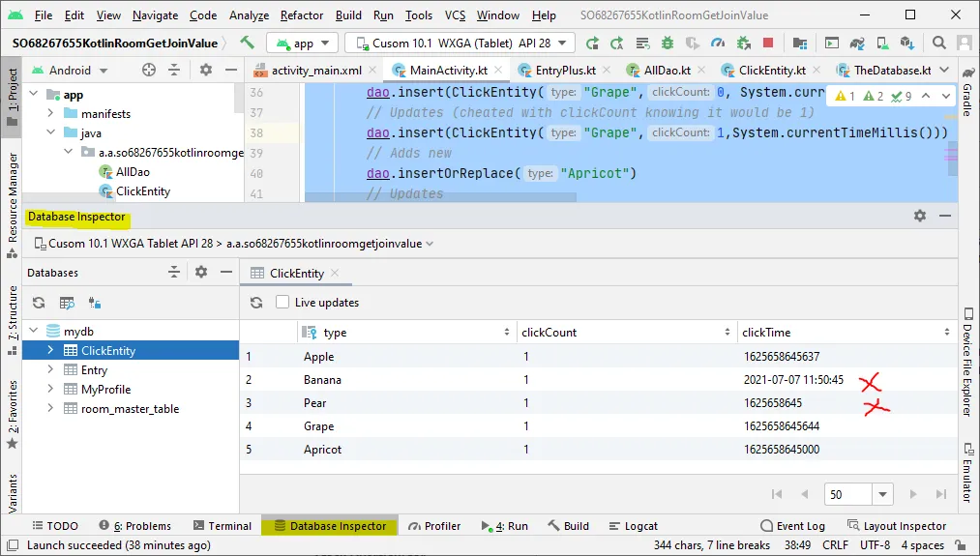Image resolution: width=980 pixels, height=556 pixels.
Task: Open the app run configuration dropdown
Action: [302, 44]
